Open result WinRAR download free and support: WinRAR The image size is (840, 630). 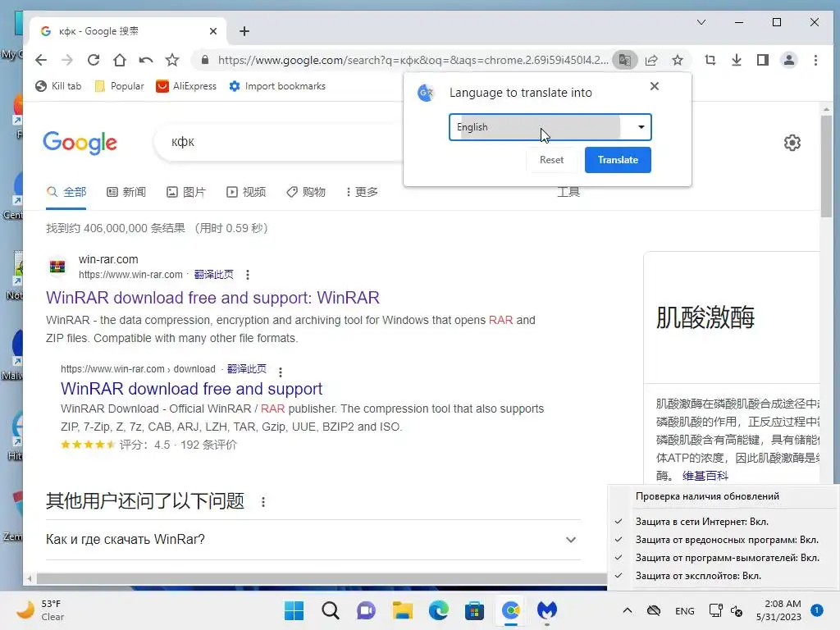pyautogui.click(x=212, y=298)
